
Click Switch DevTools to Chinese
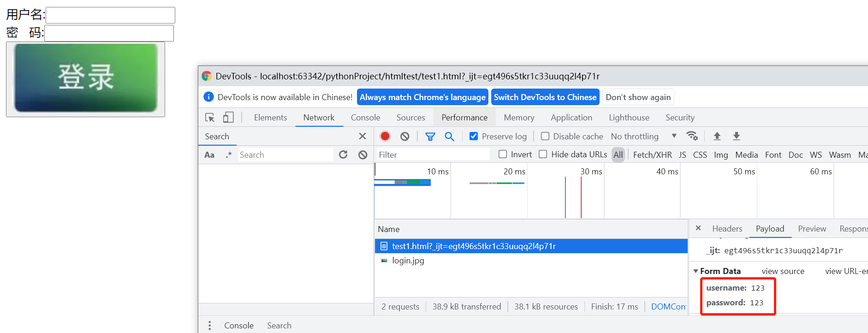(x=545, y=97)
